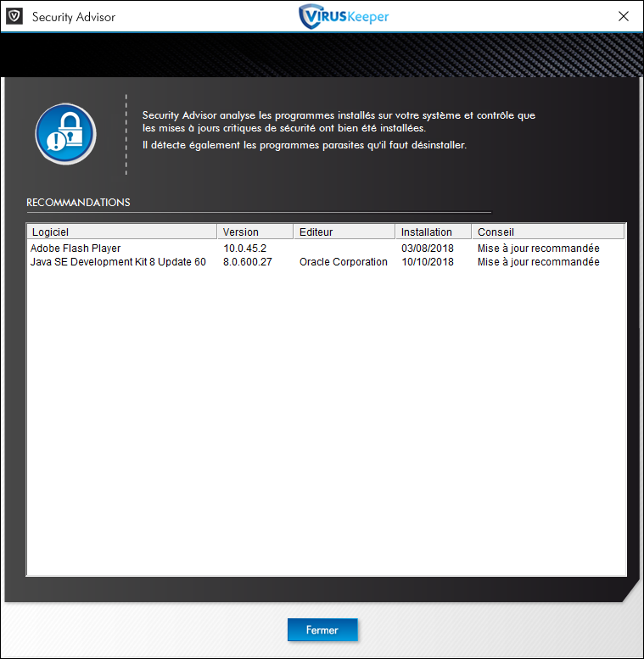
Task: Click the RECOMMANDATIONS section heading
Action: [x=78, y=203]
